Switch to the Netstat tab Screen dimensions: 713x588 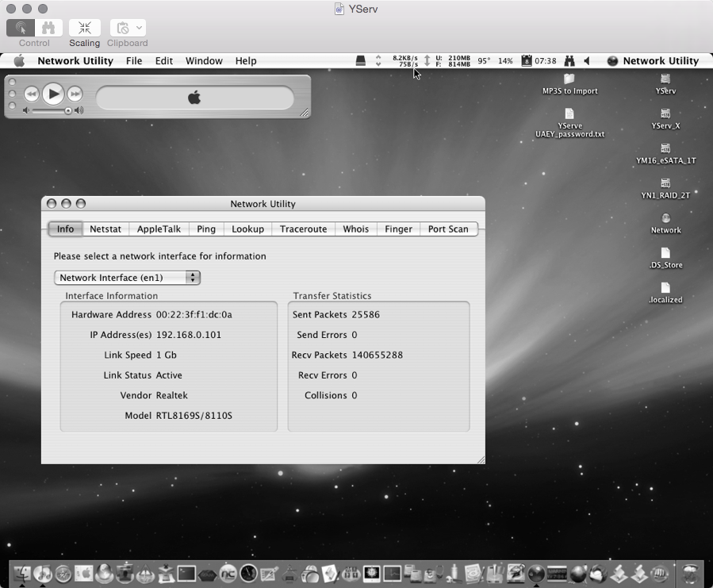tap(105, 229)
